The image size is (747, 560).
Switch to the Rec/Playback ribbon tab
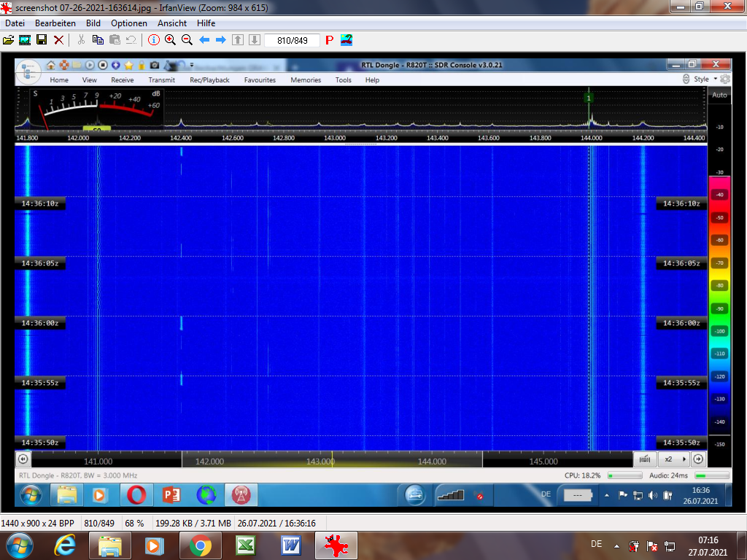[209, 80]
